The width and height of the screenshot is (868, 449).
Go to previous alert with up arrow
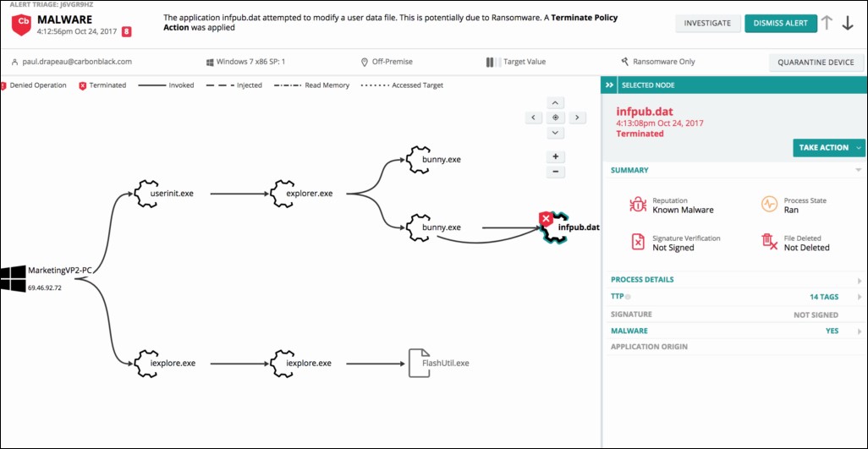click(x=827, y=24)
